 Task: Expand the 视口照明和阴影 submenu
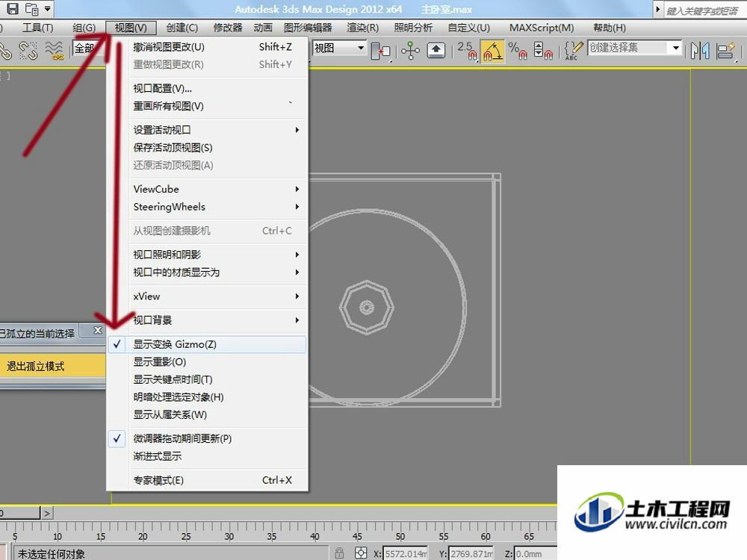pyautogui.click(x=207, y=255)
